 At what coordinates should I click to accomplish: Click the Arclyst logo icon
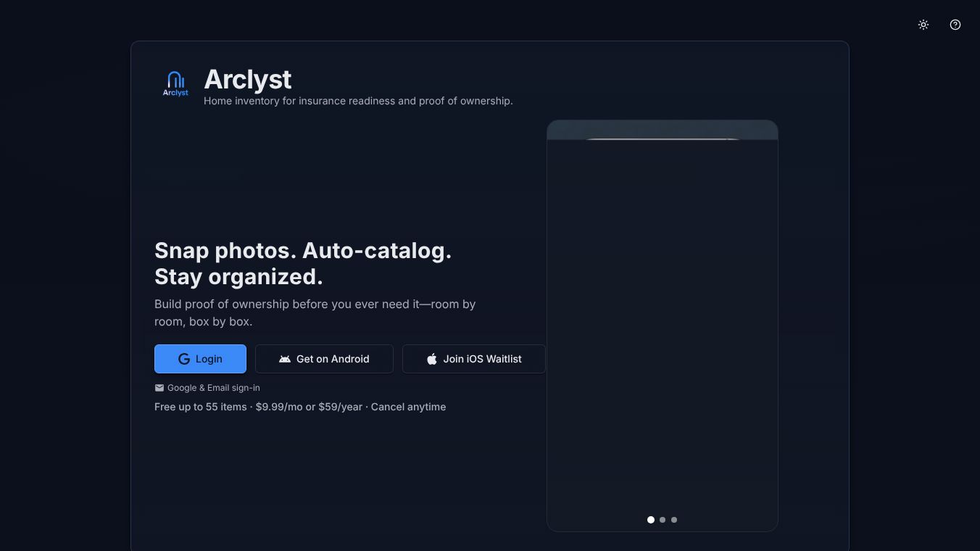pyautogui.click(x=175, y=83)
